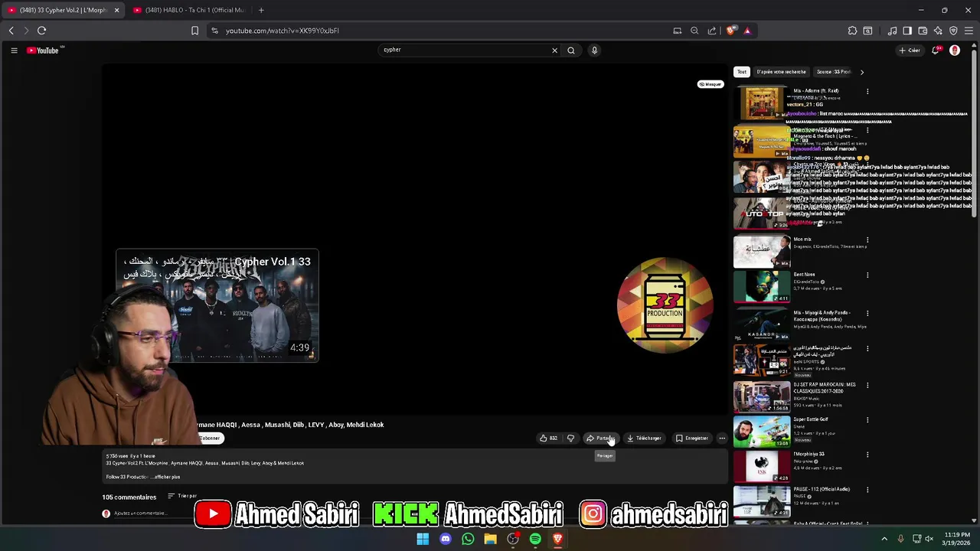Click the S'abonner subscribe button
980x551 pixels.
210,439
